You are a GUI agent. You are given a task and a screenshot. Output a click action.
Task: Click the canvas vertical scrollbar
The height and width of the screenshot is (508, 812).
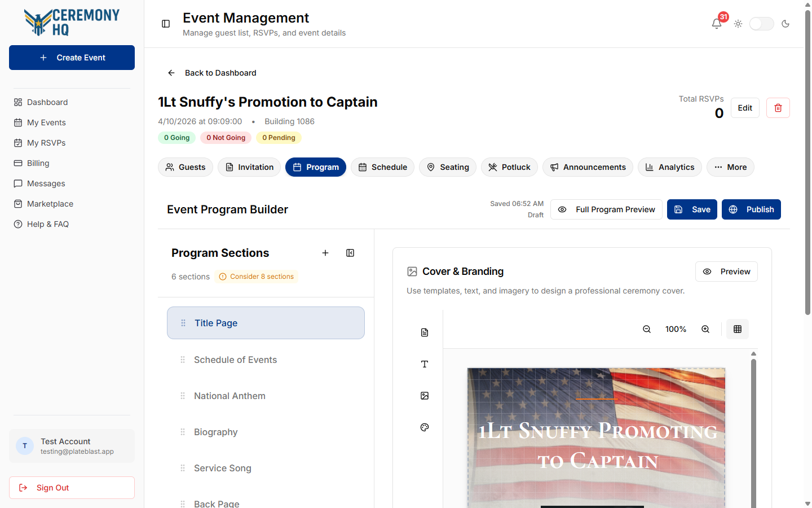point(753,435)
